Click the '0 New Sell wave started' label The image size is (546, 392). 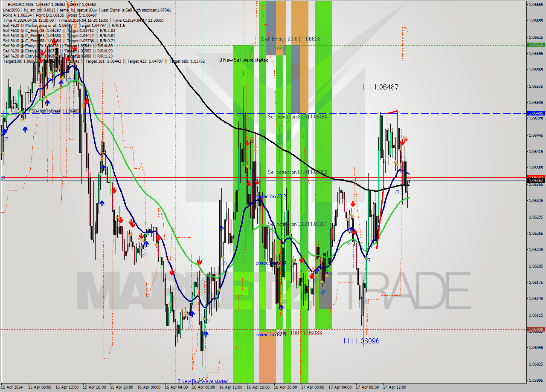click(x=244, y=60)
